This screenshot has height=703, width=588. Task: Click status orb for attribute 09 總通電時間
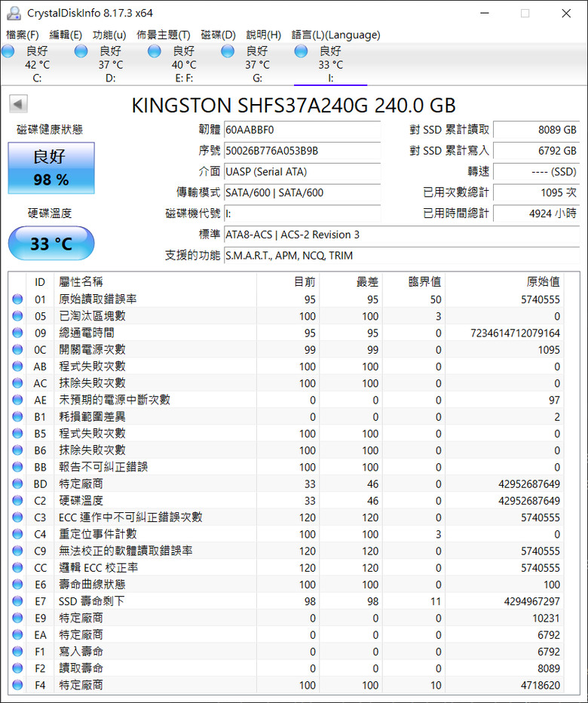17,333
